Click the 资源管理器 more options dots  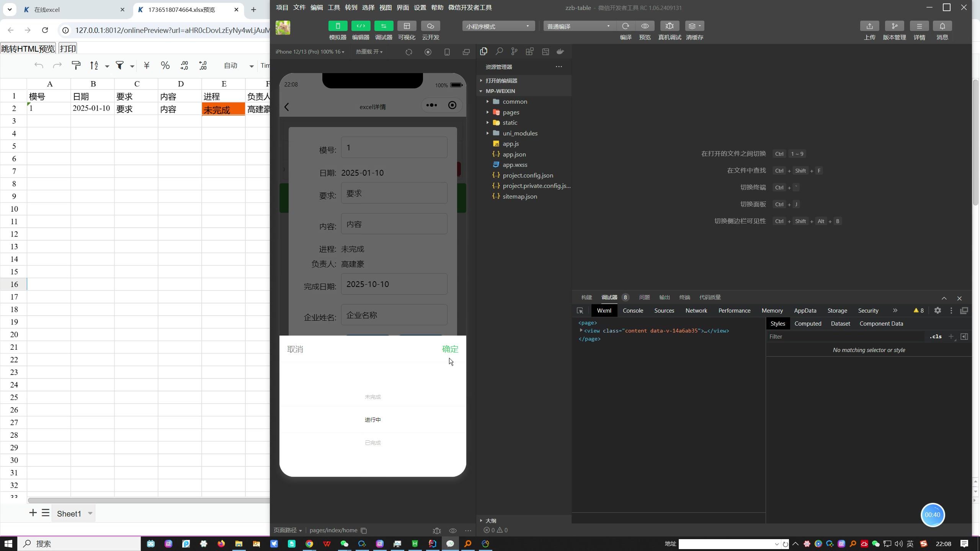click(x=559, y=67)
